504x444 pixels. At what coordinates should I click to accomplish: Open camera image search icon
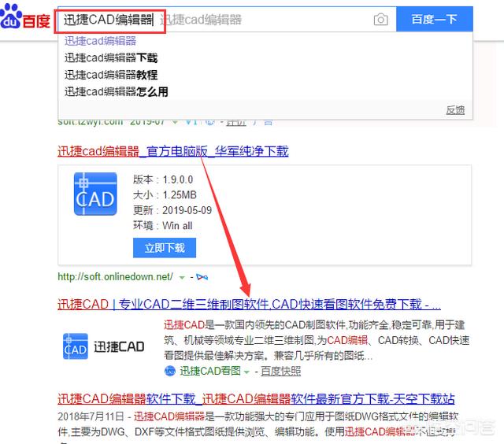(x=380, y=20)
